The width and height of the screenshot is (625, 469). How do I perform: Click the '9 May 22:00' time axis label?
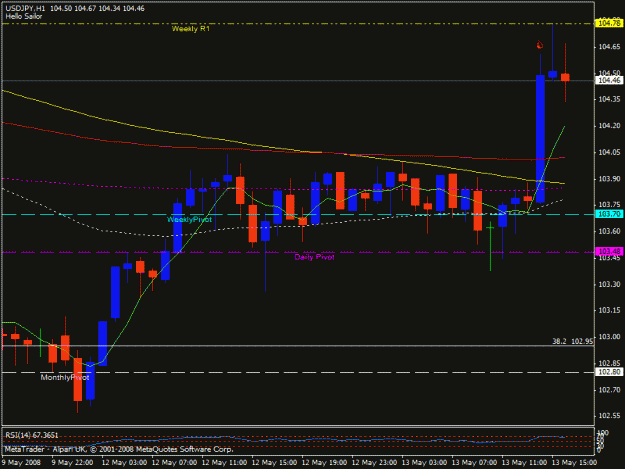pos(72,463)
